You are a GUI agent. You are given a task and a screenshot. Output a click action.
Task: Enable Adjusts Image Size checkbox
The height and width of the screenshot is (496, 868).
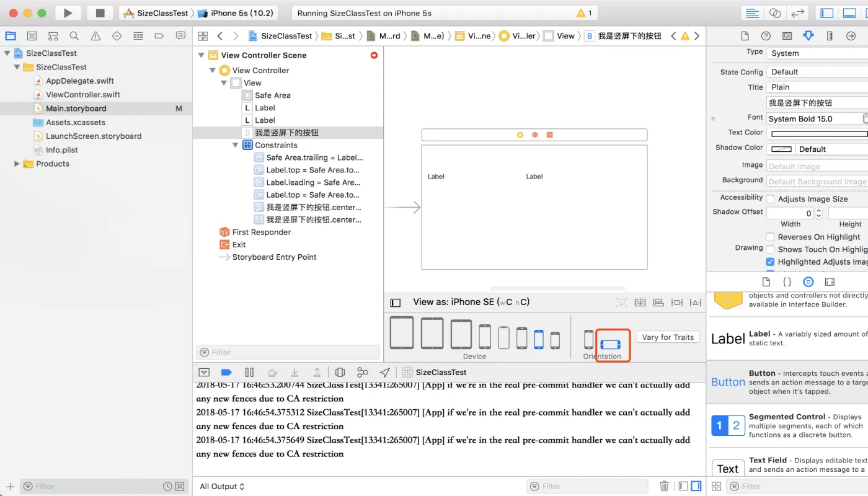click(770, 199)
